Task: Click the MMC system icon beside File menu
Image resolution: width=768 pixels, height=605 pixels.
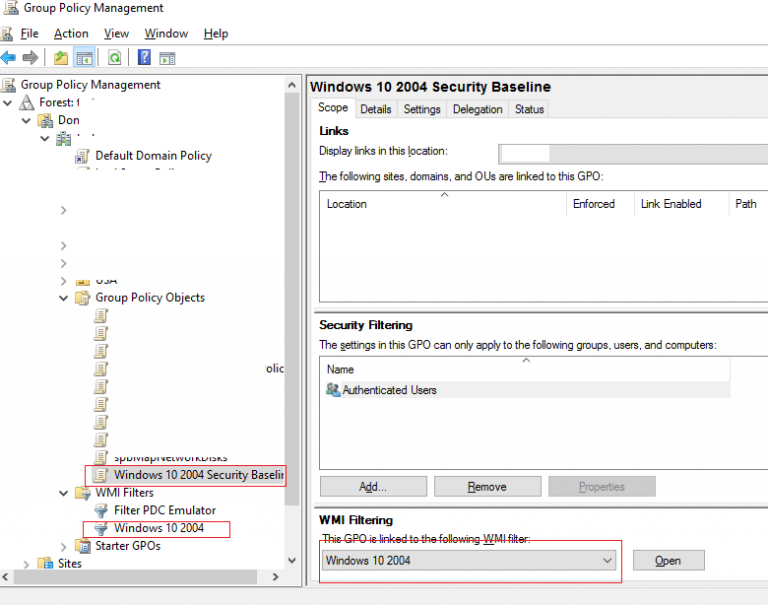Action: (7, 34)
